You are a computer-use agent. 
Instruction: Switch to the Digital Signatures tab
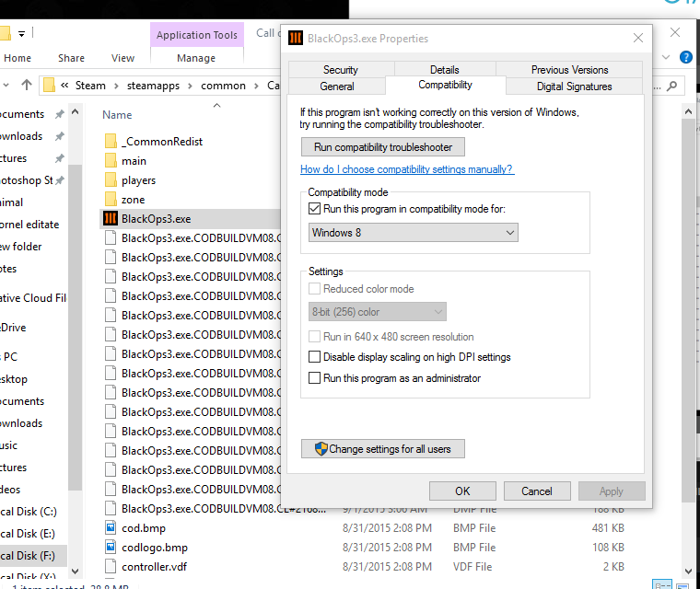coord(574,87)
